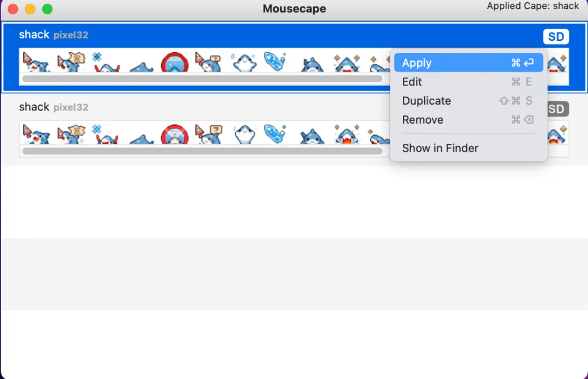Click the white SD badge on the highlighted cape
588x379 pixels.
pos(556,36)
